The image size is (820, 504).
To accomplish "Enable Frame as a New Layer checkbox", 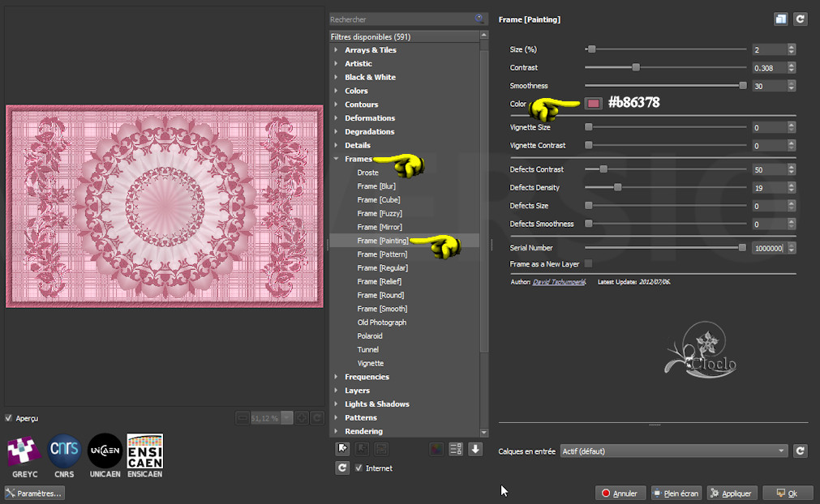I will click(x=588, y=263).
